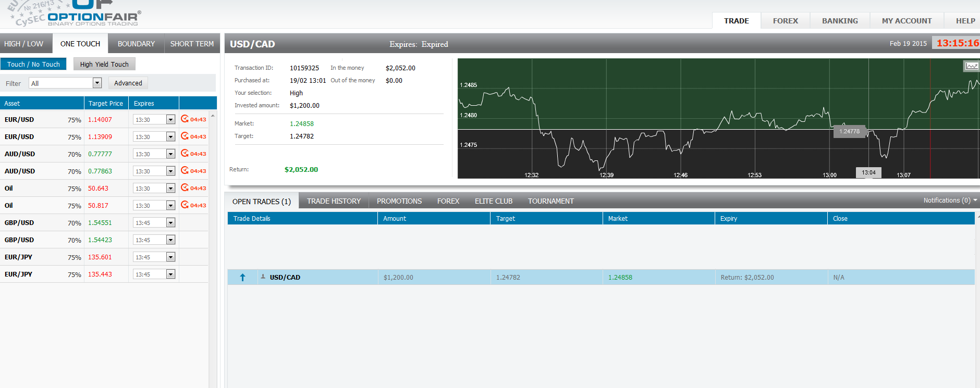Click the Asset column header
This screenshot has width=980, height=388.
[42, 103]
